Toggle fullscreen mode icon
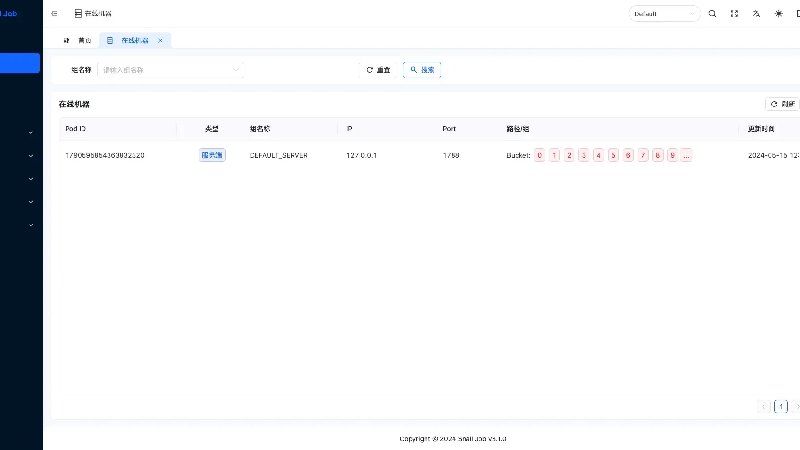Screen dimensions: 800x450 [734, 14]
